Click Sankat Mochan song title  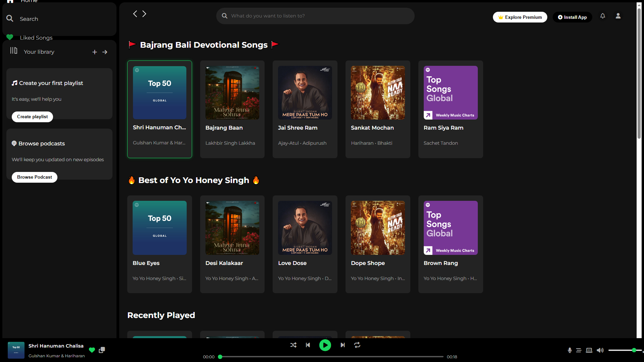click(x=372, y=128)
